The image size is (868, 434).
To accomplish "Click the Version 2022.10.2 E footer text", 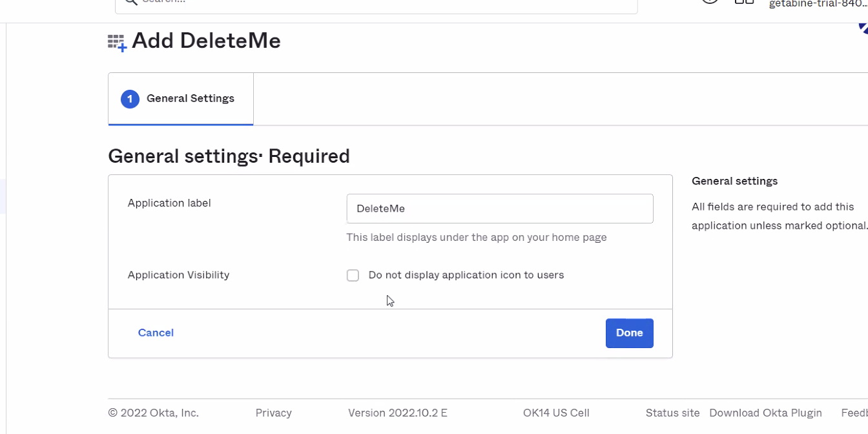I will tap(397, 413).
